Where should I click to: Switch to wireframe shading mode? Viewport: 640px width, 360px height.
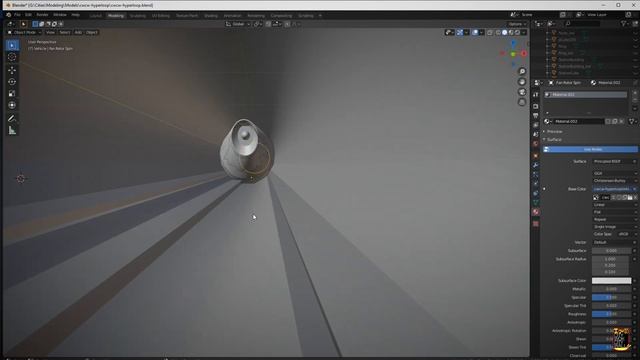498,32
